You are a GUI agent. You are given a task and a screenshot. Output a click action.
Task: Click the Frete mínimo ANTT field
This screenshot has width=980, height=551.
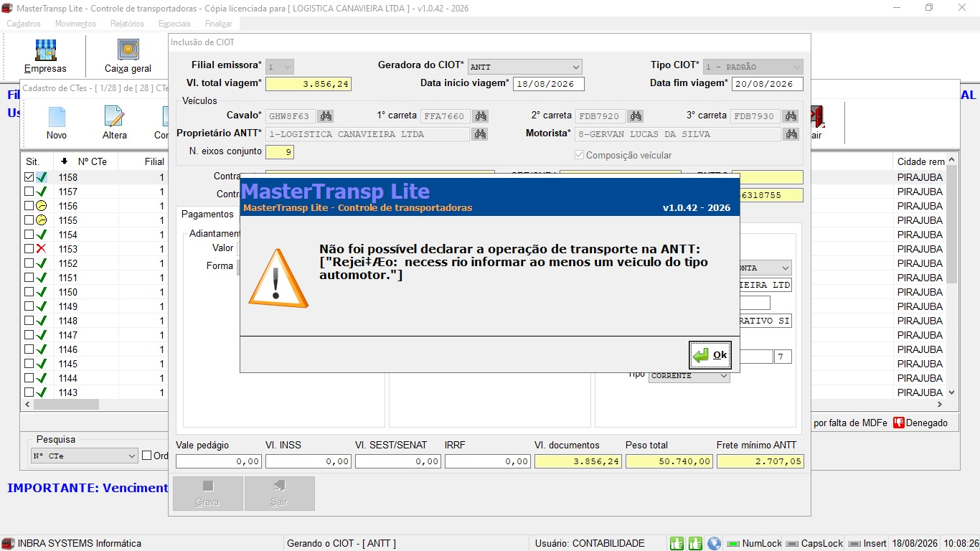tap(760, 461)
